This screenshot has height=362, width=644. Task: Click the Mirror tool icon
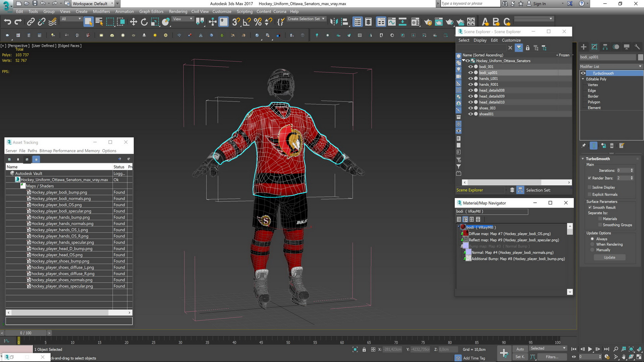(334, 22)
